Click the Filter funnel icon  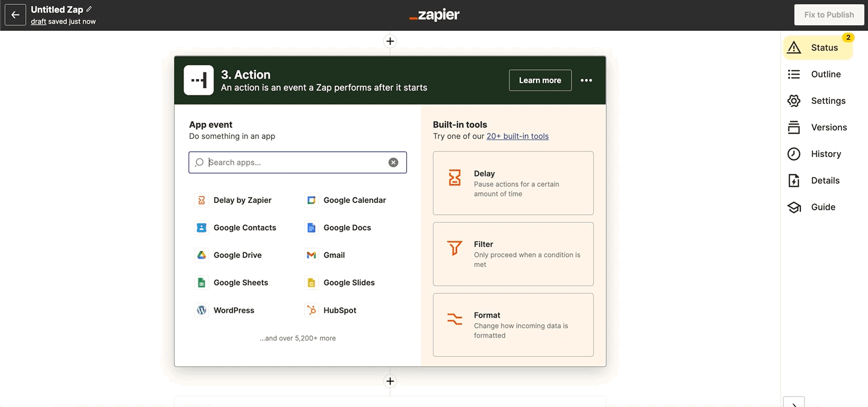coord(455,248)
